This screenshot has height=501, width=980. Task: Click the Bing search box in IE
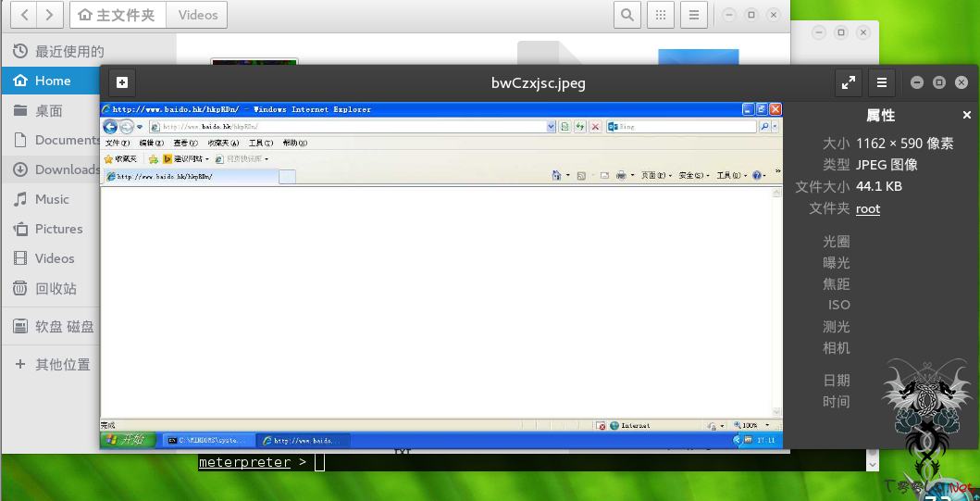[x=681, y=127]
